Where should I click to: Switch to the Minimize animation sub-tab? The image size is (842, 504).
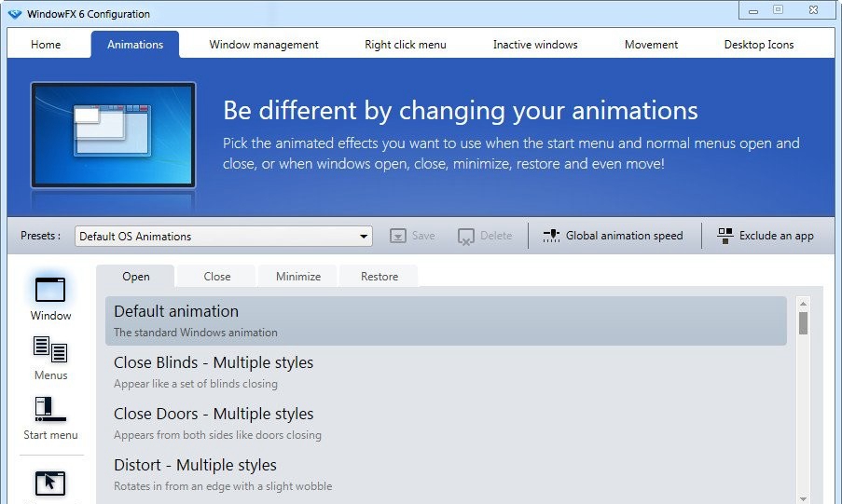point(298,277)
